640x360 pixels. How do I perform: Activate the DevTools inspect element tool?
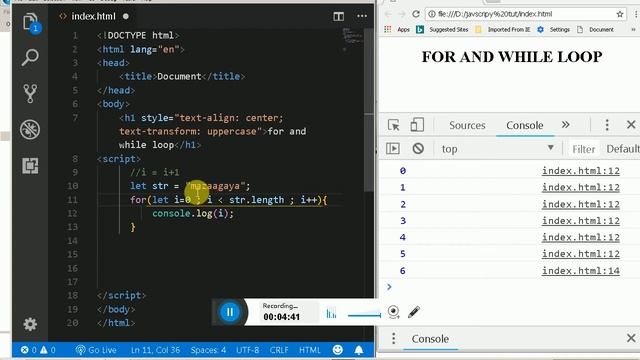pos(393,125)
